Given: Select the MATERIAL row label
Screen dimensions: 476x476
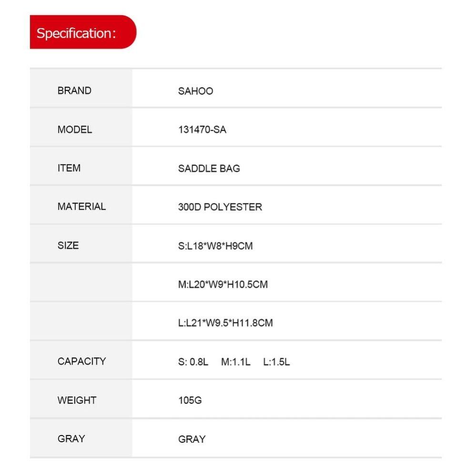Looking at the screenshot, I should click(x=81, y=207).
